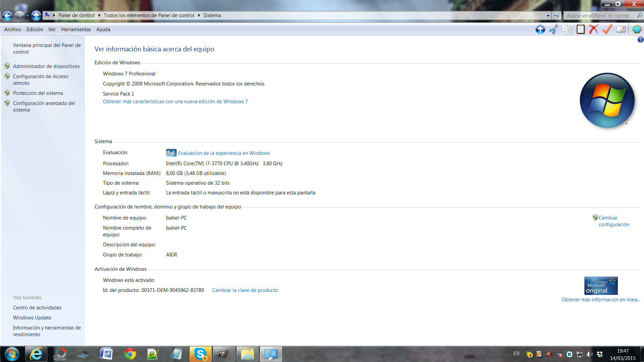This screenshot has width=644, height=362.
Task: Open Classic Shell settings shell icon
Action: [x=637, y=29]
